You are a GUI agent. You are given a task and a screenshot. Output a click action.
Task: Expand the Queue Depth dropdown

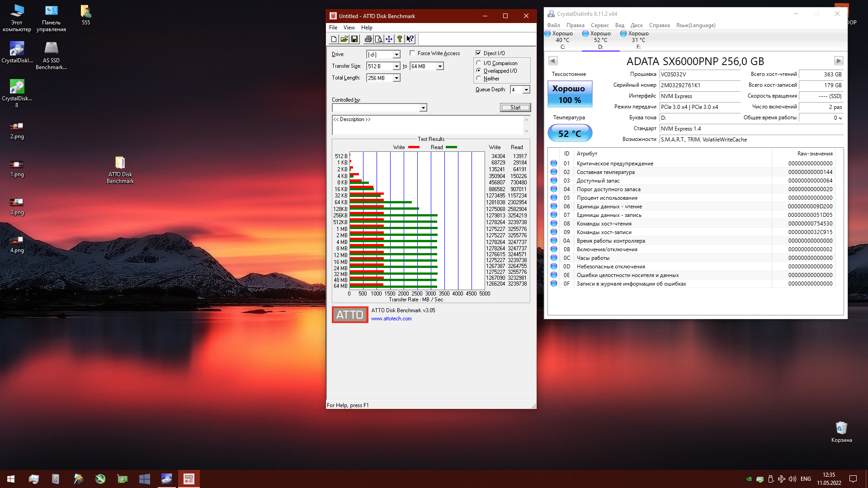point(526,90)
